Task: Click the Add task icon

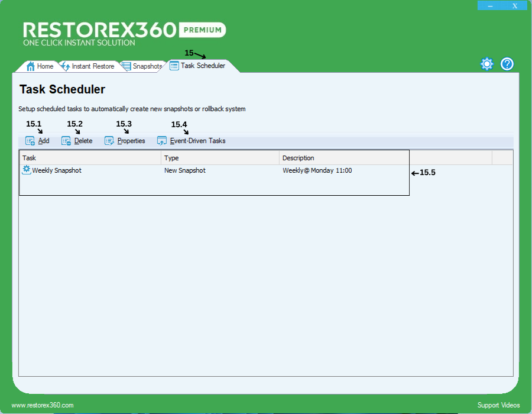Action: tap(30, 141)
